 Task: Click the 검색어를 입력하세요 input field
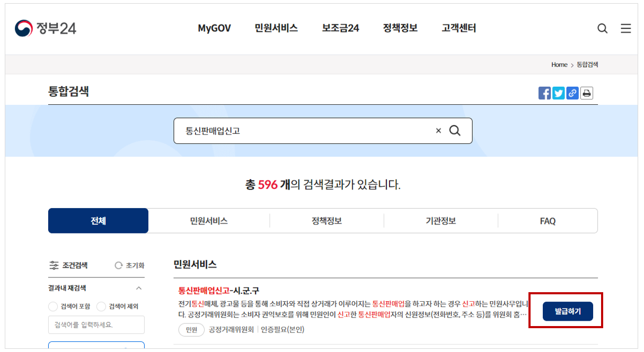[96, 324]
